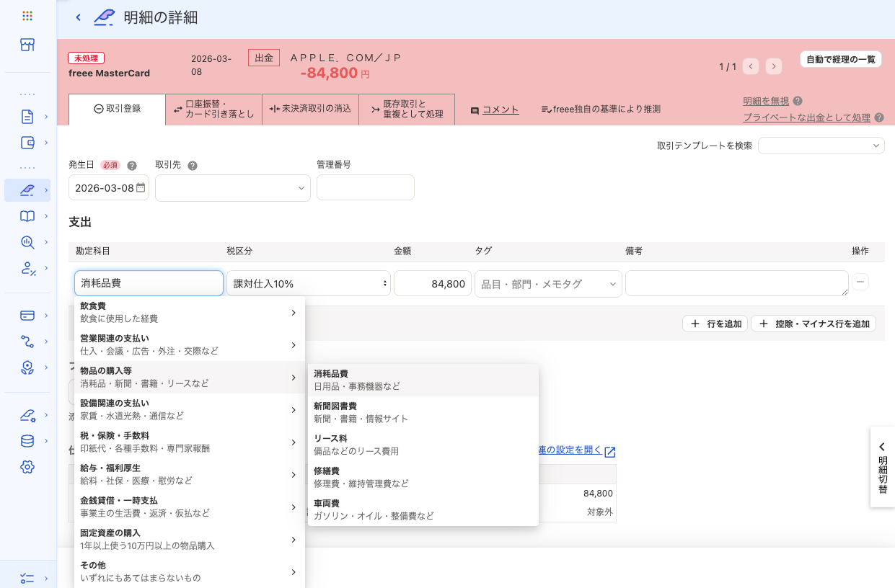895x588 pixels.
Task: Expand the 金銭貸借・一時支払 category
Action: [x=190, y=507]
